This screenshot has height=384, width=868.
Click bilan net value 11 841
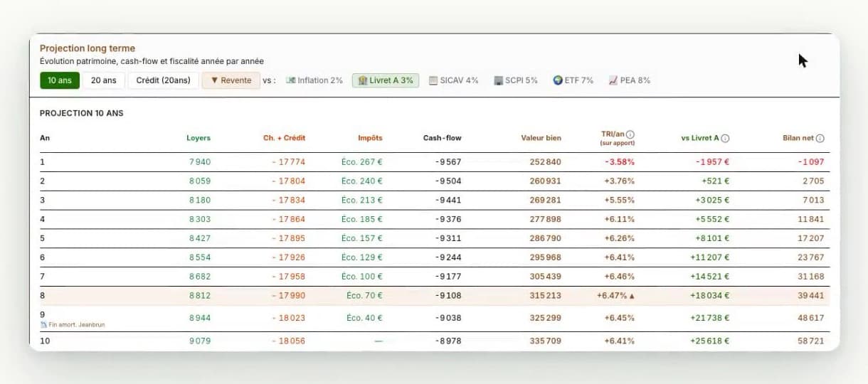[811, 220]
